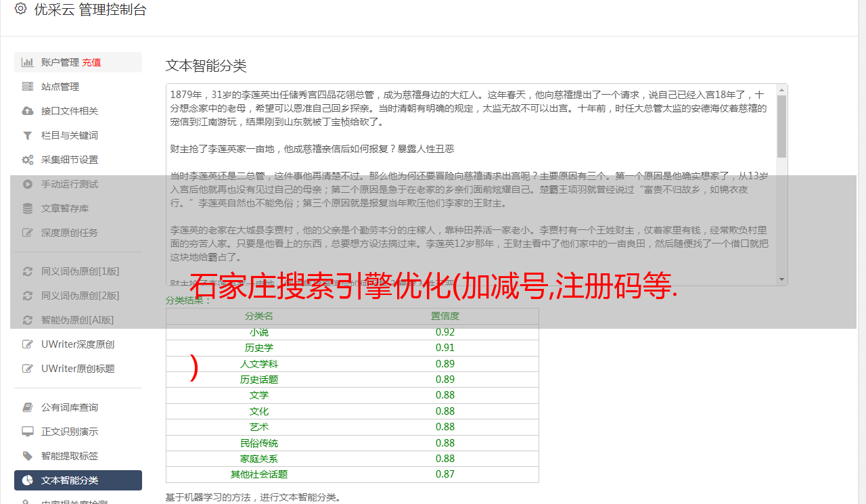Open 站点管理 in sidebar
Image resolution: width=866 pixels, height=504 pixels.
pyautogui.click(x=78, y=87)
